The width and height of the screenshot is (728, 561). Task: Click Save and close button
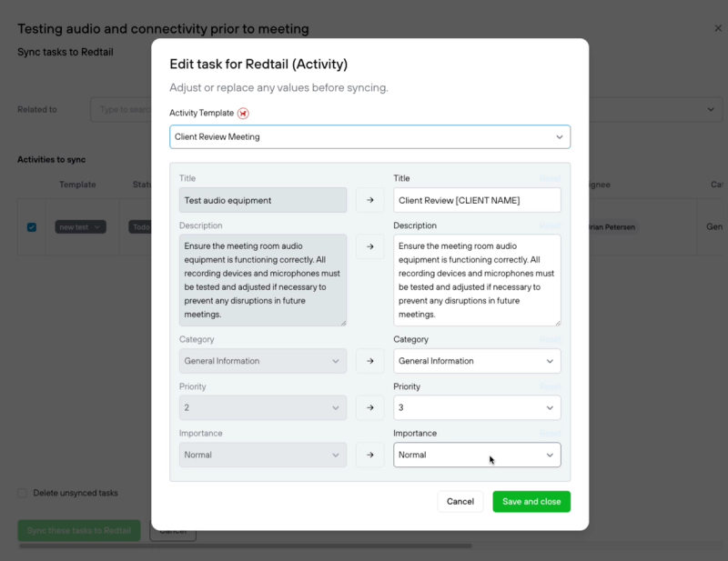pos(531,502)
